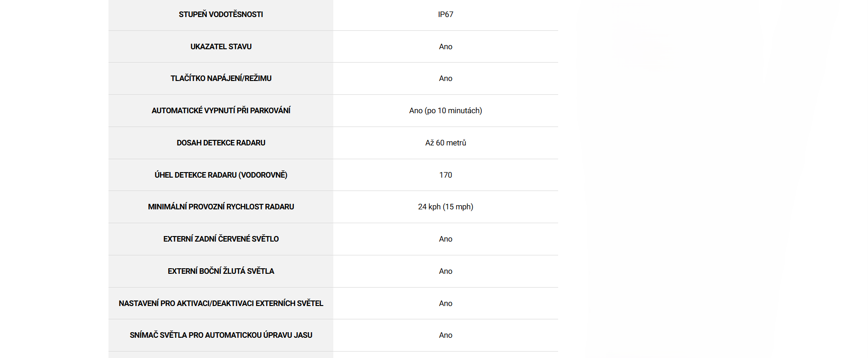Click Ano beside EXTERNÍ ZADNÍ ČERVENÉ SVĚTLO

(445, 239)
